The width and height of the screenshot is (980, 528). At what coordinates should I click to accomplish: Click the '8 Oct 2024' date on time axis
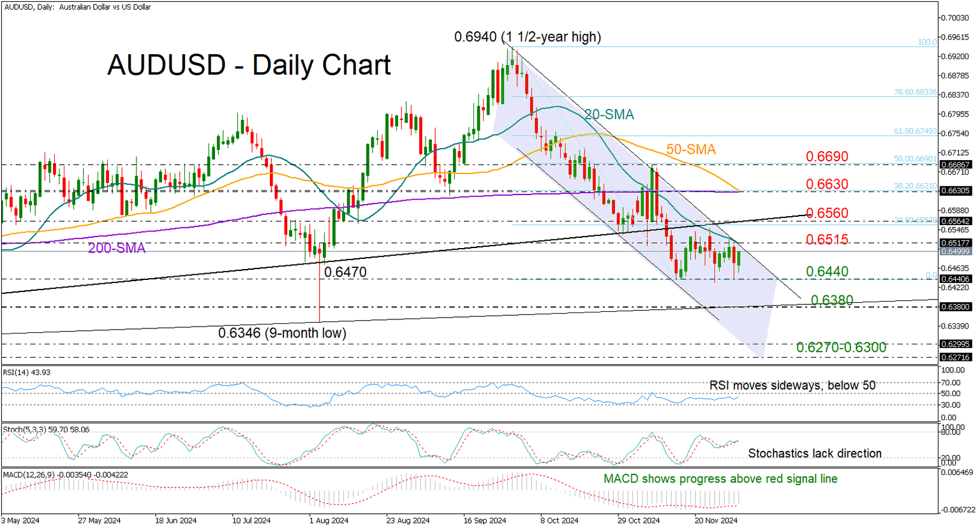(560, 520)
